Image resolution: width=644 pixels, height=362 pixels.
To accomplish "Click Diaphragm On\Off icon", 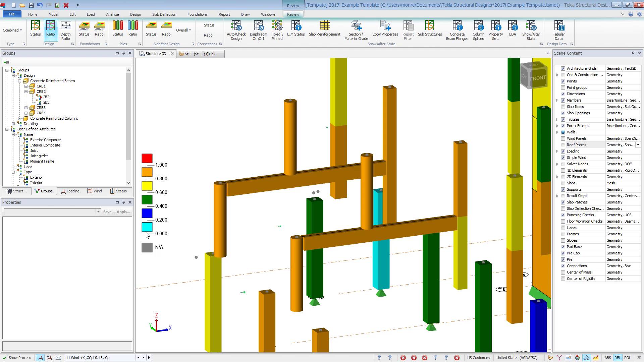I will click(x=258, y=30).
